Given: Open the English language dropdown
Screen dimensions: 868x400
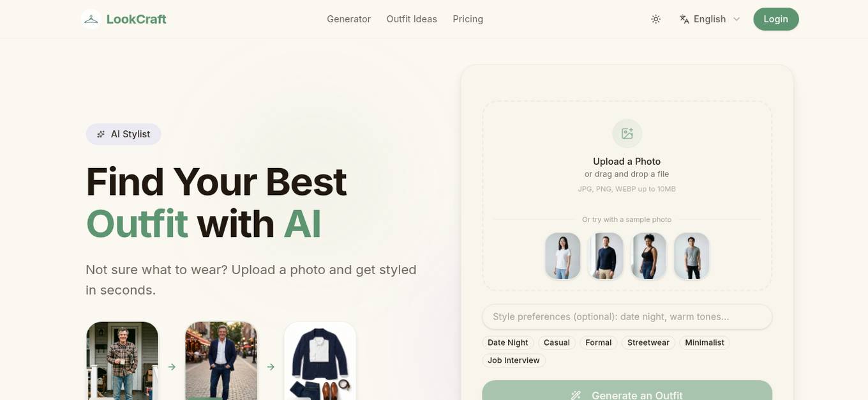Looking at the screenshot, I should click(710, 19).
